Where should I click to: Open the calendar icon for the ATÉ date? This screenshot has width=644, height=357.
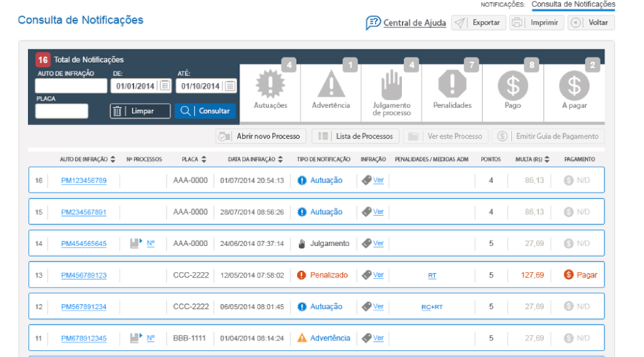tap(230, 86)
